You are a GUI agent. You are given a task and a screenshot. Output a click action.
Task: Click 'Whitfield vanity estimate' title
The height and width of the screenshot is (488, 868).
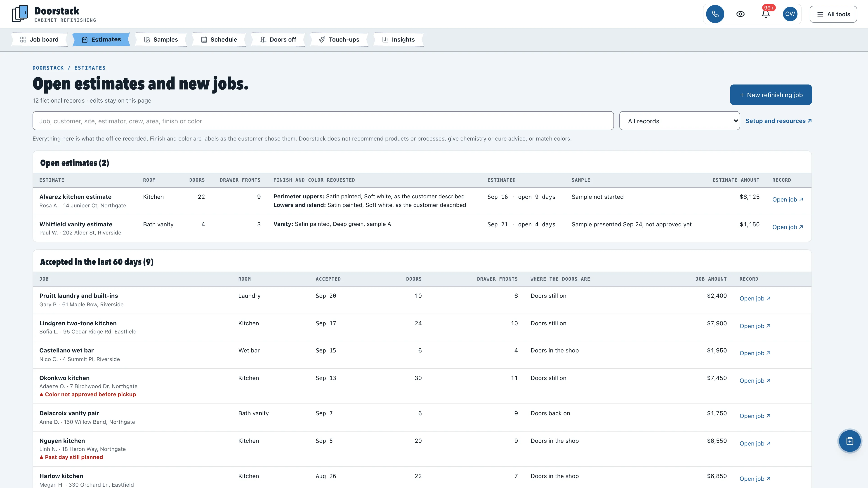pos(76,224)
